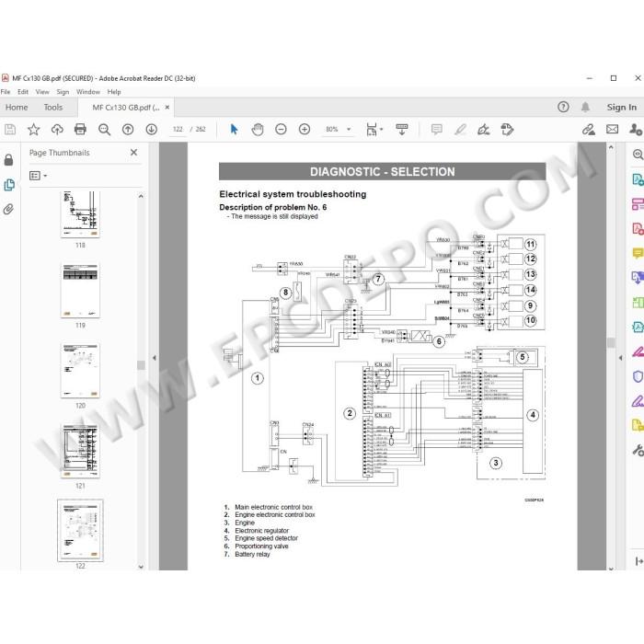
Task: Share a link to this file
Action: (589, 130)
